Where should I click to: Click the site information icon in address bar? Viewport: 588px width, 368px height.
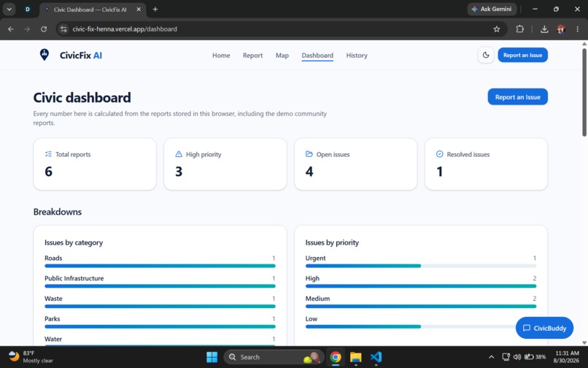click(x=63, y=29)
